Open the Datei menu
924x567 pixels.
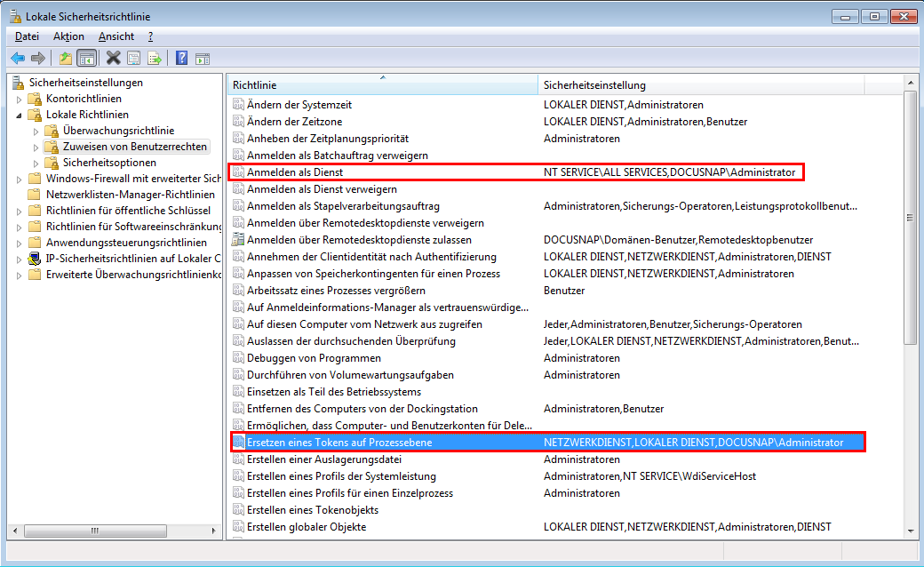pos(28,36)
